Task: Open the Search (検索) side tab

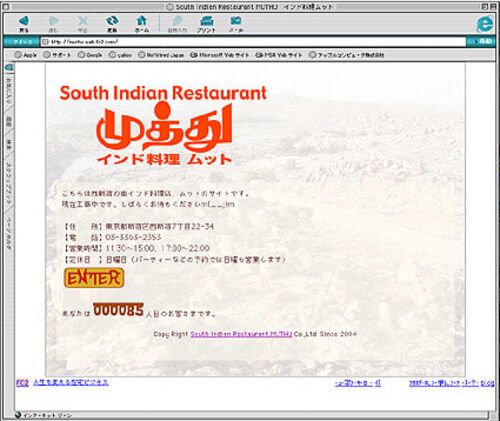Action: click(9, 144)
